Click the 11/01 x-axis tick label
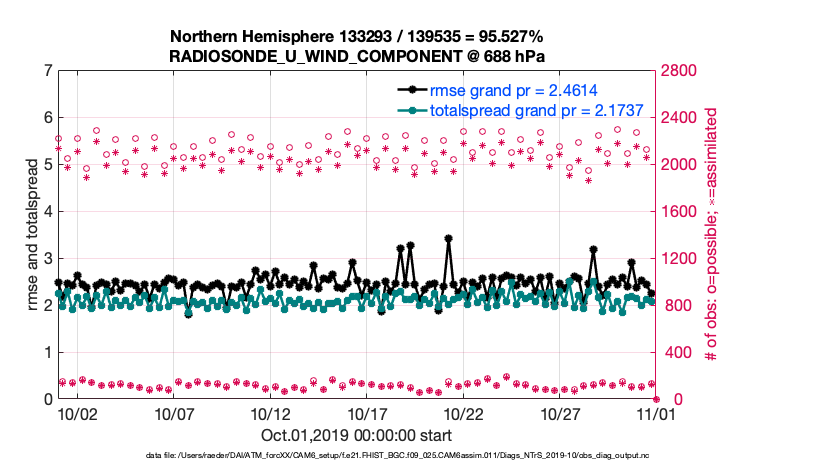Image resolution: width=830 pixels, height=470 pixels. [x=656, y=413]
